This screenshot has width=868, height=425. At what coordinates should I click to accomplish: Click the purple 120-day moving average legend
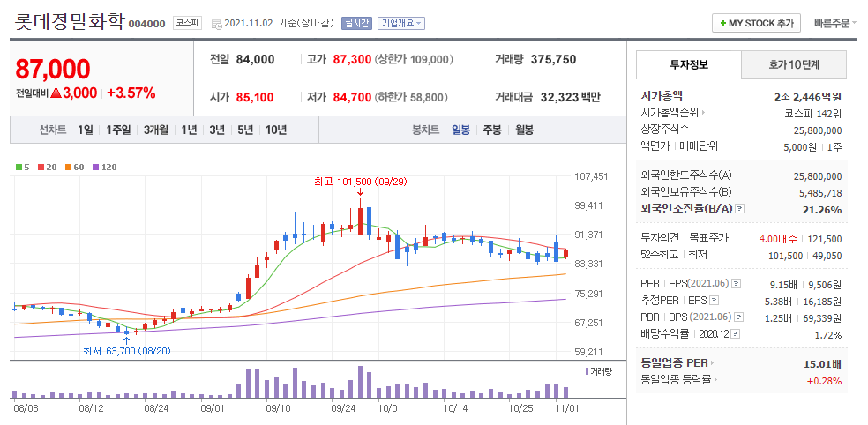click(x=104, y=168)
